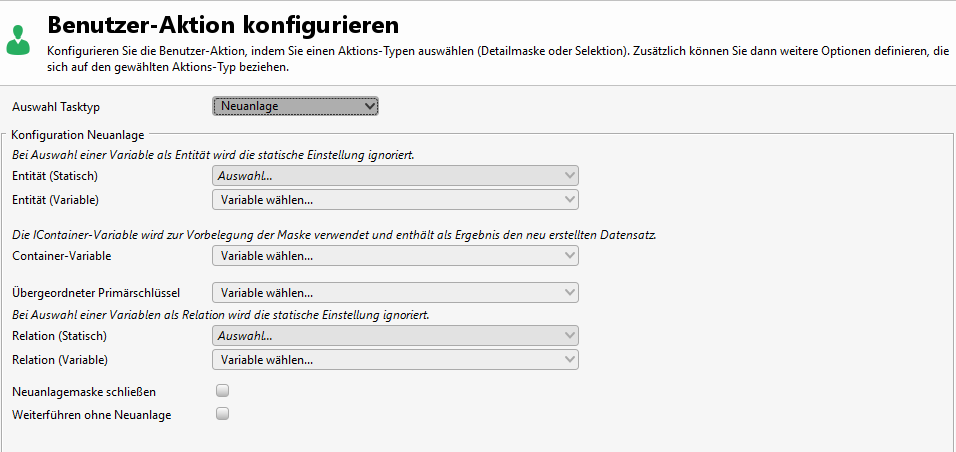This screenshot has height=452, width=956.
Task: Click the italic IContainer-Variable hint text
Action: pos(340,235)
